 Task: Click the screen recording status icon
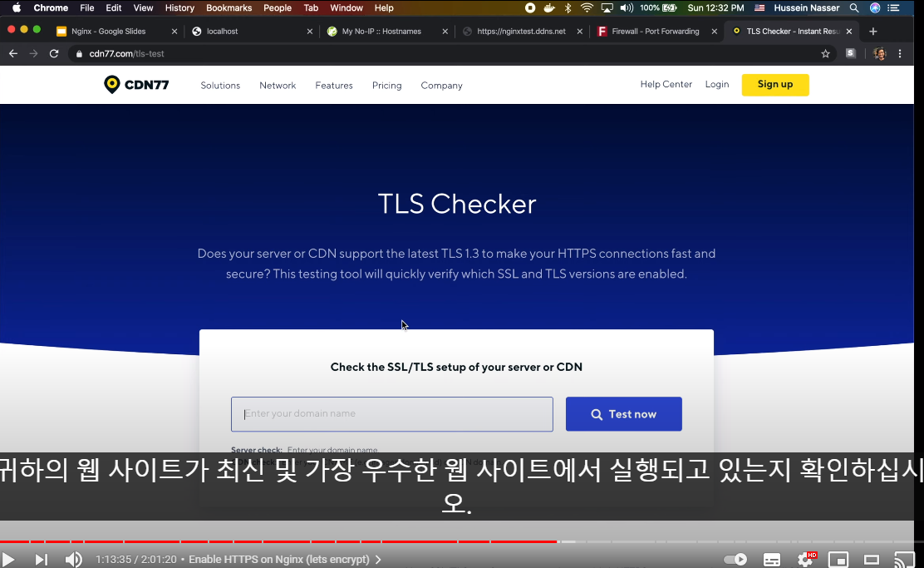(x=530, y=7)
